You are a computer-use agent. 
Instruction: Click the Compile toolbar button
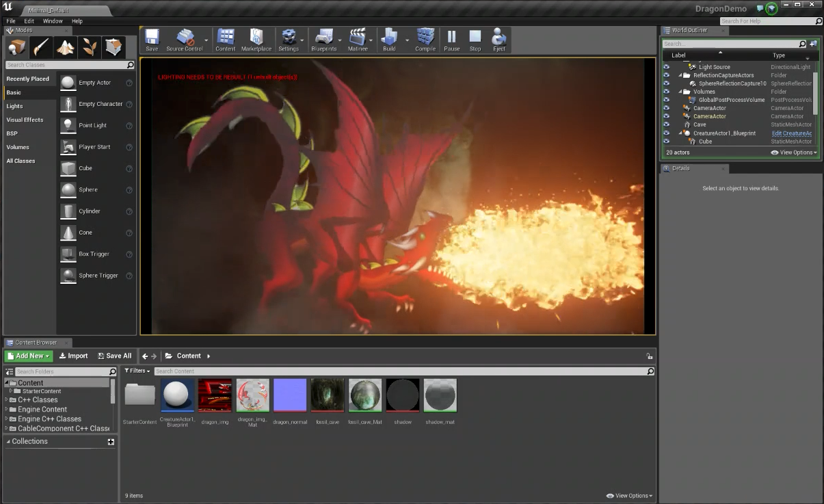[x=425, y=40]
